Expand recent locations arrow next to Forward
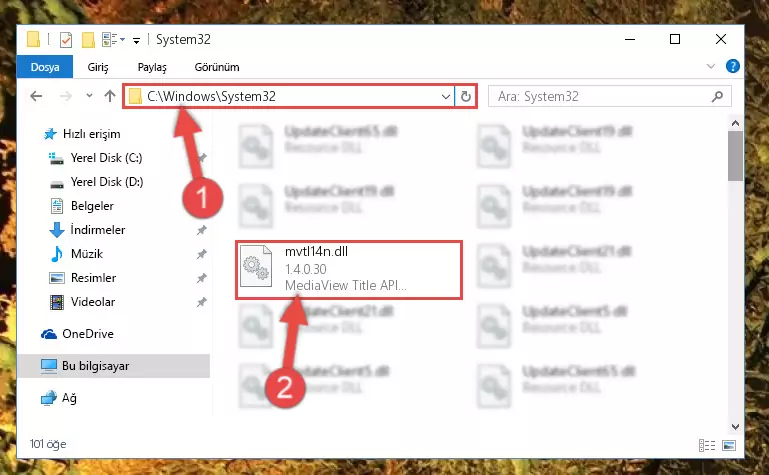The width and height of the screenshot is (769, 475). coord(89,96)
